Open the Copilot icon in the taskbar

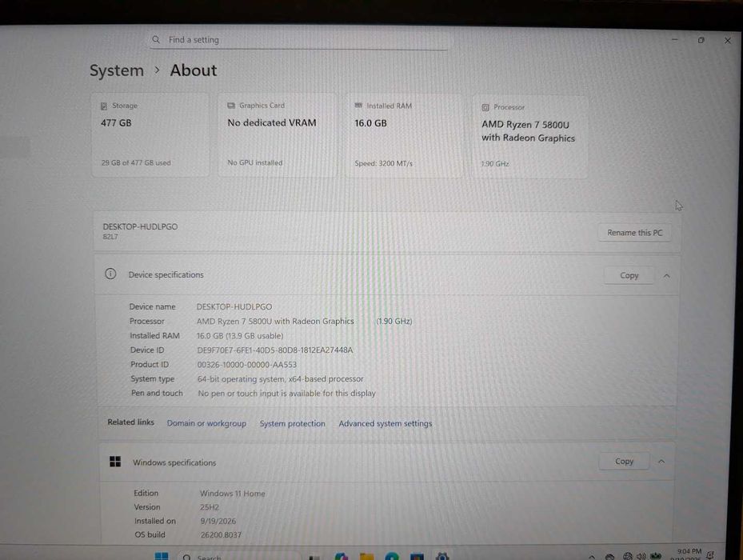point(342,556)
